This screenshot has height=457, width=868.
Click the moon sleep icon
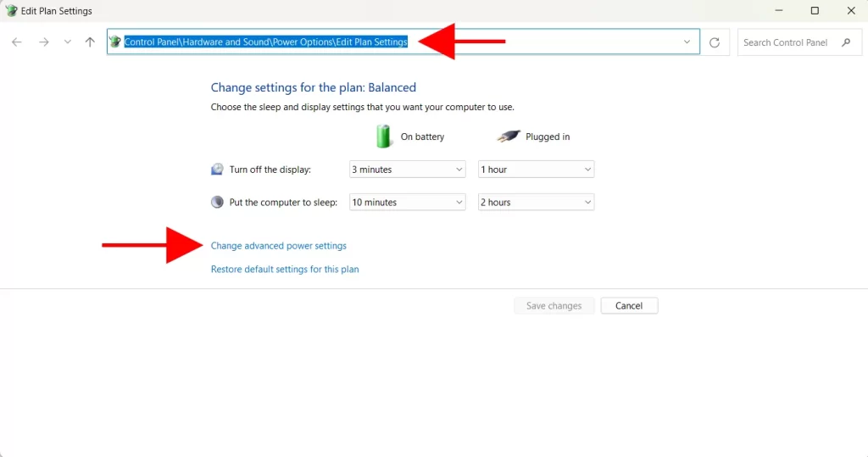coord(217,202)
